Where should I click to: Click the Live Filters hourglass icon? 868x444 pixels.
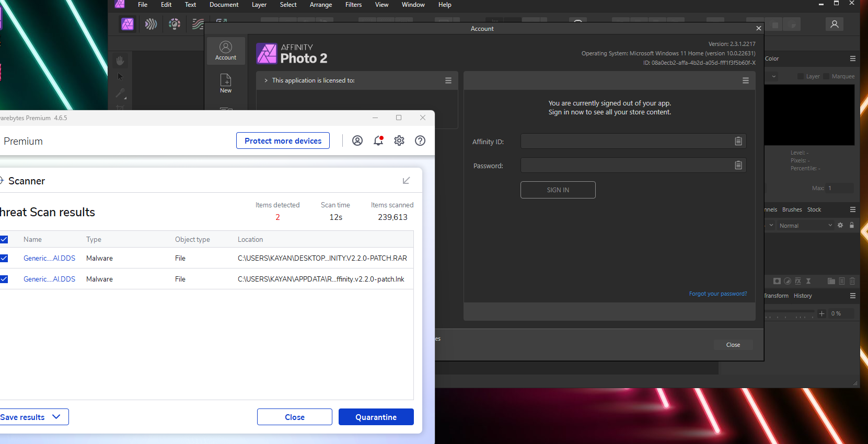tap(808, 281)
